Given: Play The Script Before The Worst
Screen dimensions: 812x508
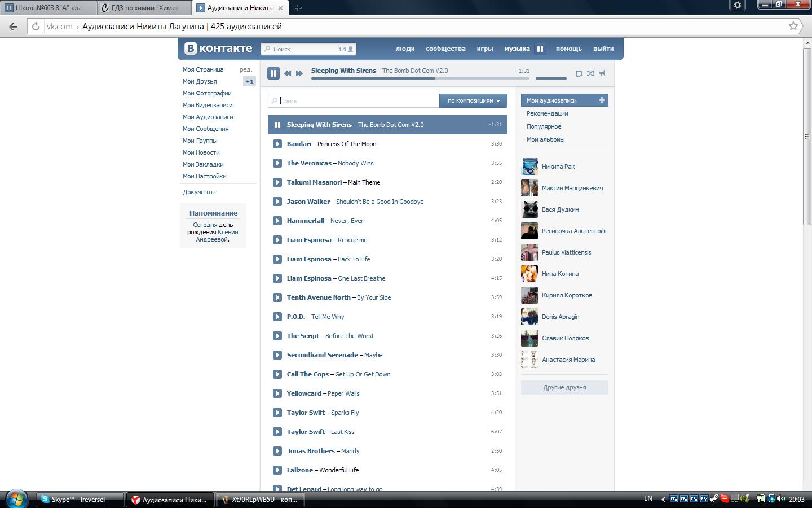Looking at the screenshot, I should click(x=277, y=336).
